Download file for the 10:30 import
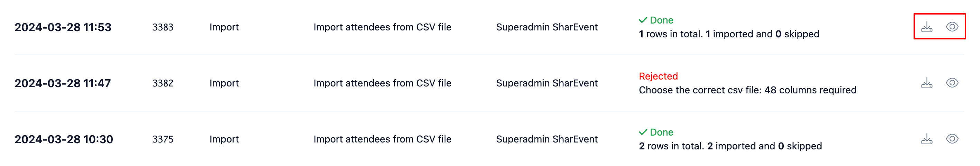This screenshot has width=980, height=166. tap(927, 139)
